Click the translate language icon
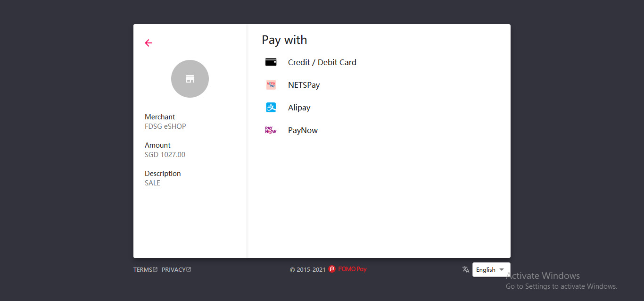This screenshot has height=301, width=644. pos(466,269)
